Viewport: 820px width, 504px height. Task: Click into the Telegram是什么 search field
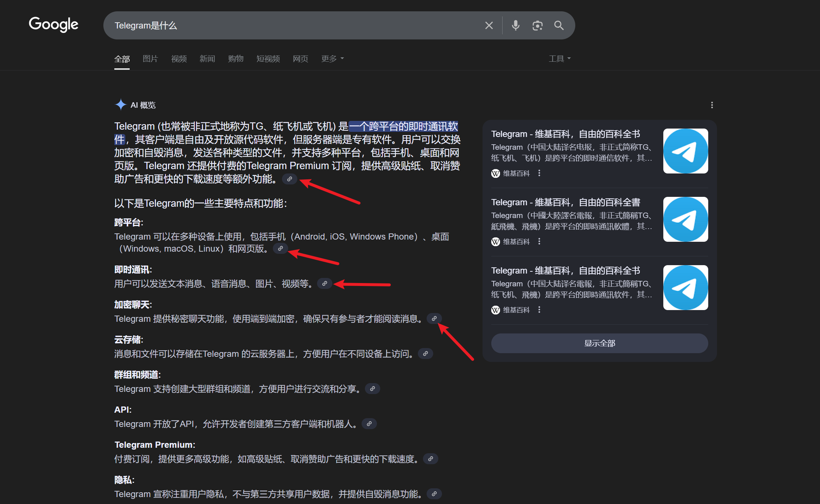coord(292,26)
